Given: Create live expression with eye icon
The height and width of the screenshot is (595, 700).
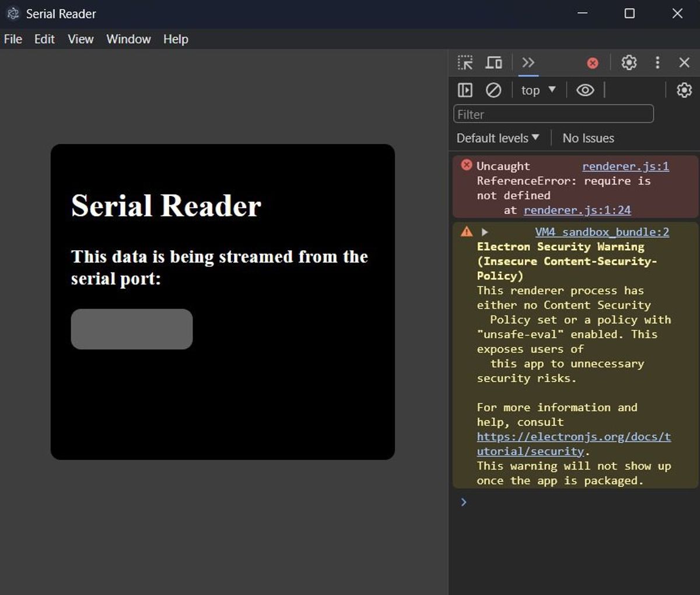Looking at the screenshot, I should tap(585, 90).
